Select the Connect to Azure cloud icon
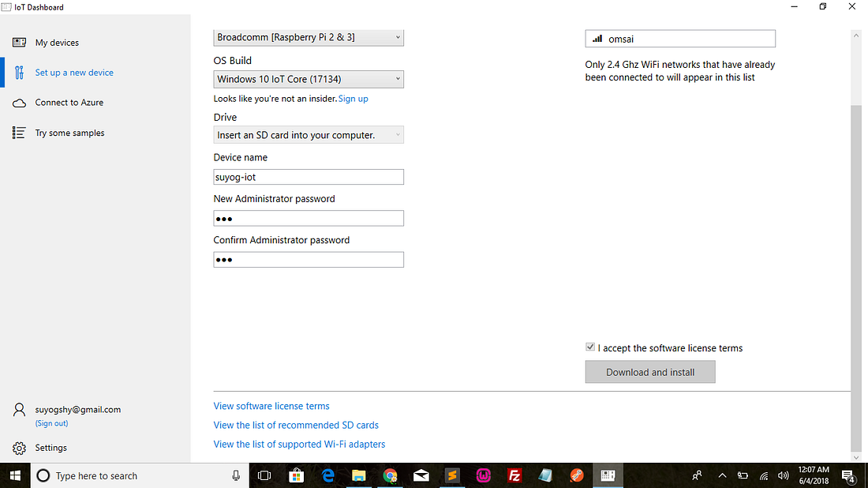The height and width of the screenshot is (488, 868). 19,102
